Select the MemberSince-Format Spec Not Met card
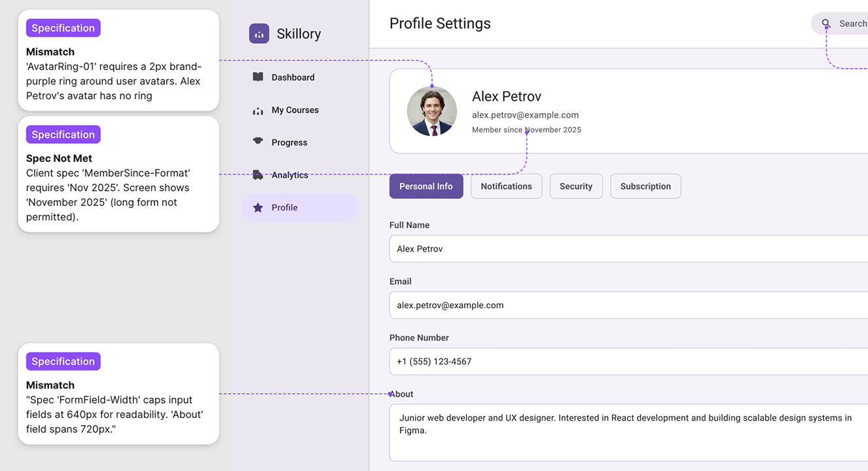The image size is (868, 471). point(118,174)
